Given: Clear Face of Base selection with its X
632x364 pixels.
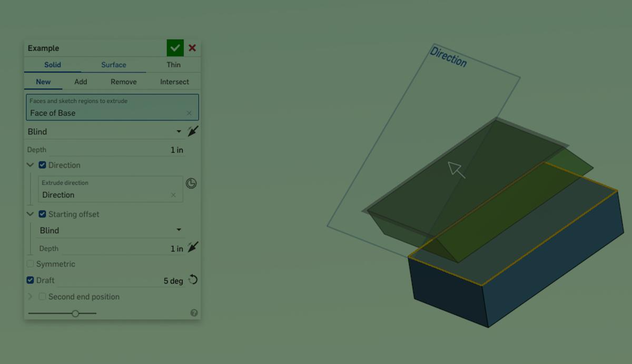Looking at the screenshot, I should [x=189, y=113].
